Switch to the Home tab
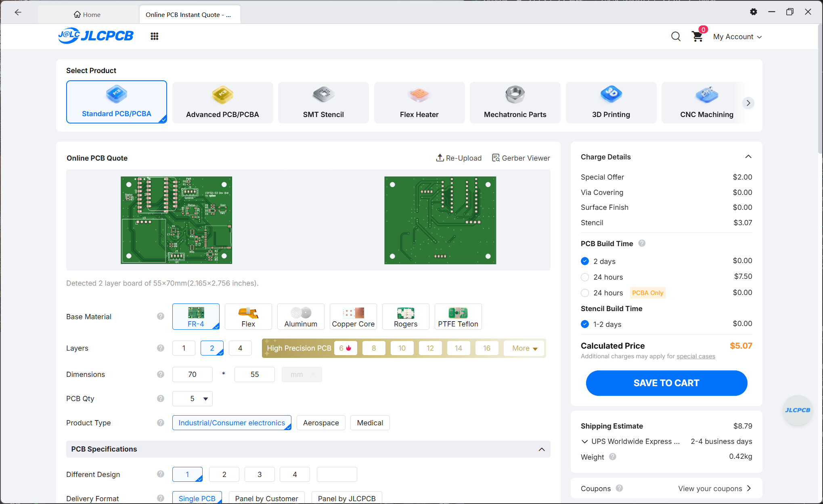This screenshot has height=504, width=823. (x=87, y=15)
